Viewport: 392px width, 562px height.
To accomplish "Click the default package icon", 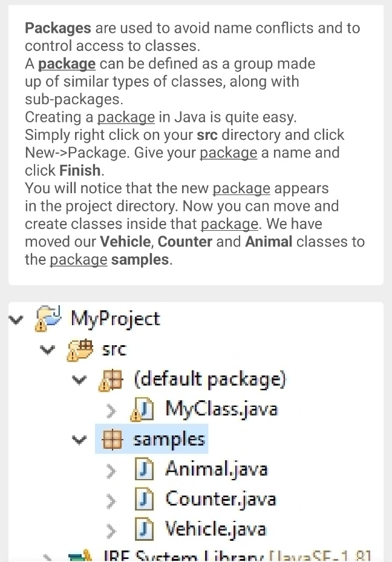I will click(x=111, y=380).
